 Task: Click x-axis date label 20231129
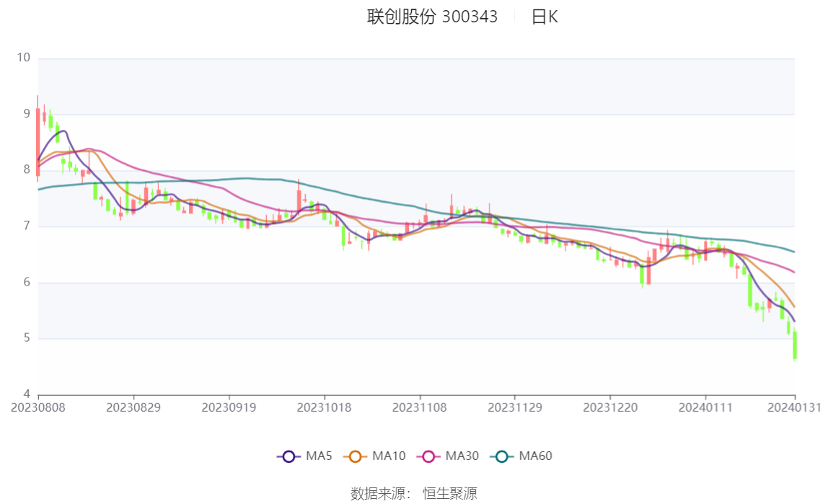[515, 407]
